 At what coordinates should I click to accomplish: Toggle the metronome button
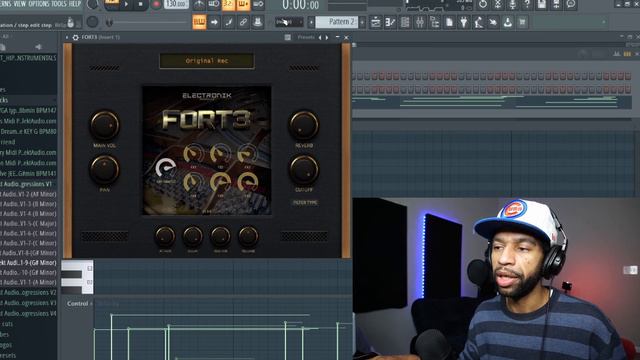tap(199, 4)
